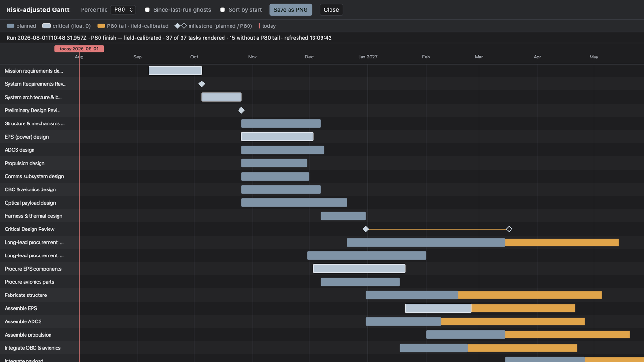Click the filled planned milestone legend diamond
644x362 pixels.
(x=178, y=26)
